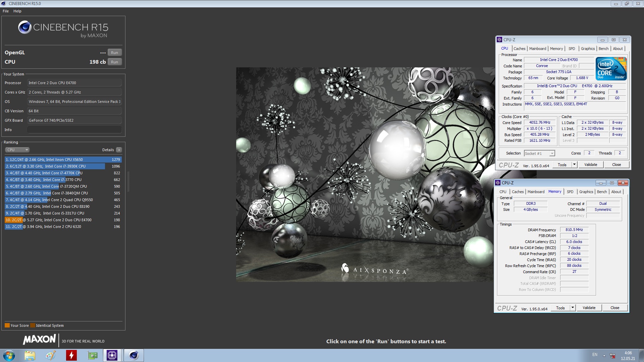Expand Tools dropdown arrow in Memory CPU-Z
This screenshot has height=362, width=644.
coord(573,308)
